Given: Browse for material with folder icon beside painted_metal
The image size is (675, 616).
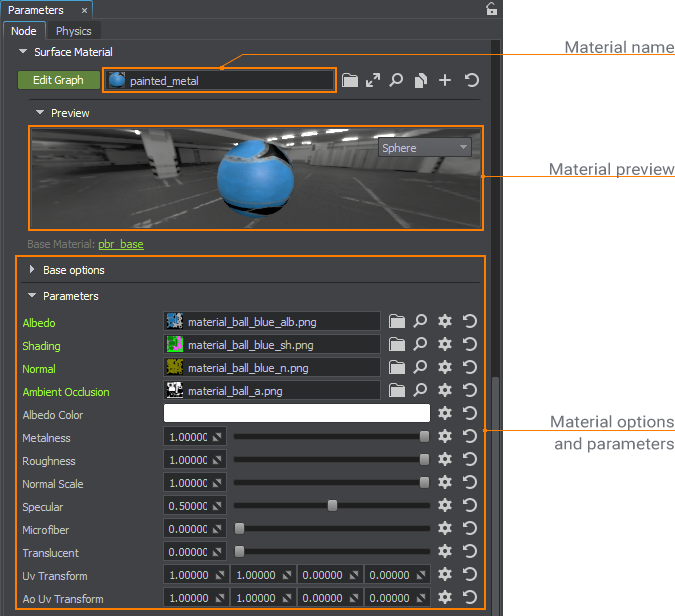Looking at the screenshot, I should tap(349, 80).
